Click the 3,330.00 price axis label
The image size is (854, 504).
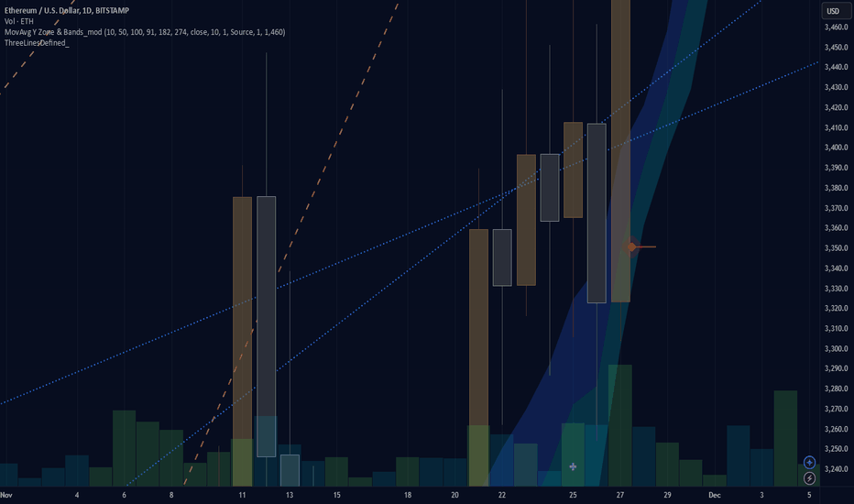[836, 289]
